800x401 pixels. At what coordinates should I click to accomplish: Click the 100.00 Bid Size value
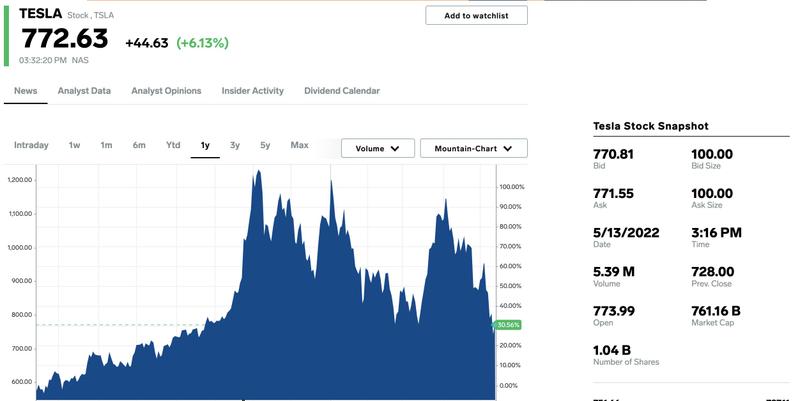click(x=712, y=154)
